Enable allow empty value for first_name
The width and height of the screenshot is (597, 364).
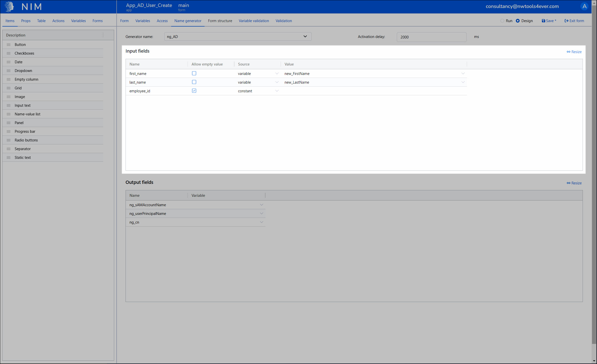coord(194,73)
